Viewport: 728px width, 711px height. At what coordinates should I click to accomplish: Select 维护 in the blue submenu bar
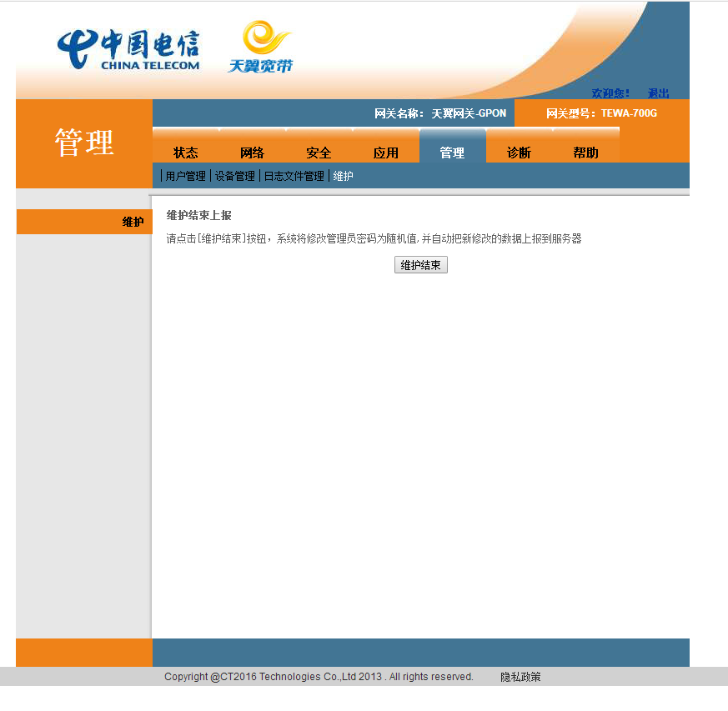click(344, 176)
